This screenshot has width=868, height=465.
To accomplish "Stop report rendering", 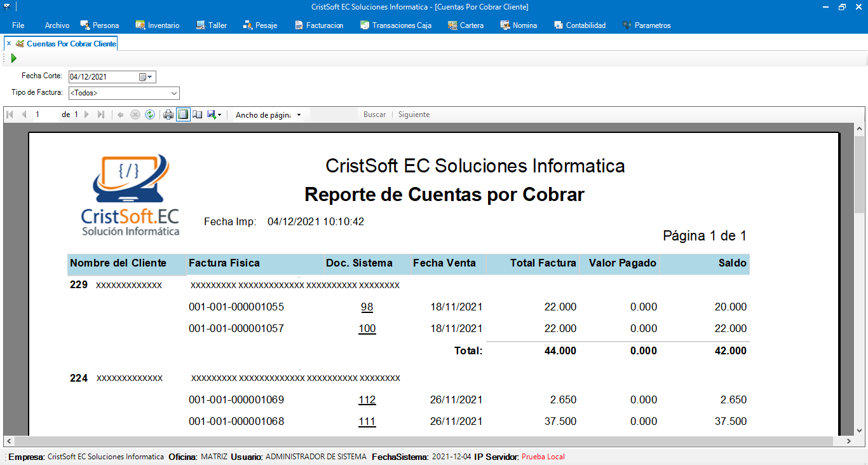I will point(135,115).
